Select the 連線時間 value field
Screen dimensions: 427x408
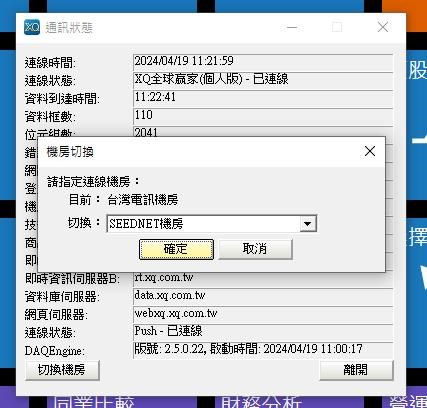(x=263, y=62)
